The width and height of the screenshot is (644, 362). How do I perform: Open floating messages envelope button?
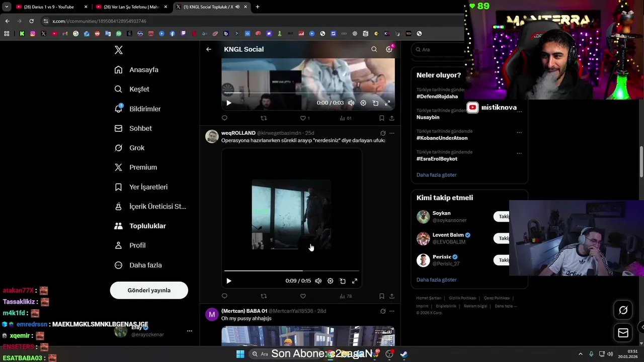(x=623, y=333)
